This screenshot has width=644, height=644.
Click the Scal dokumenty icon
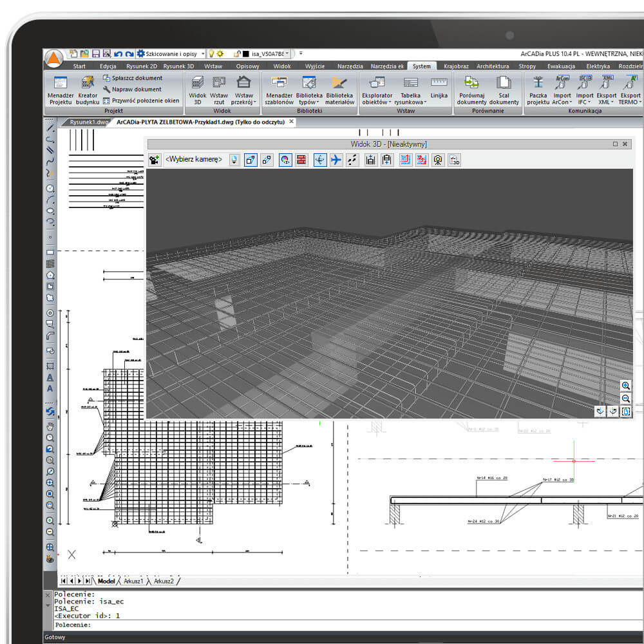pos(504,90)
